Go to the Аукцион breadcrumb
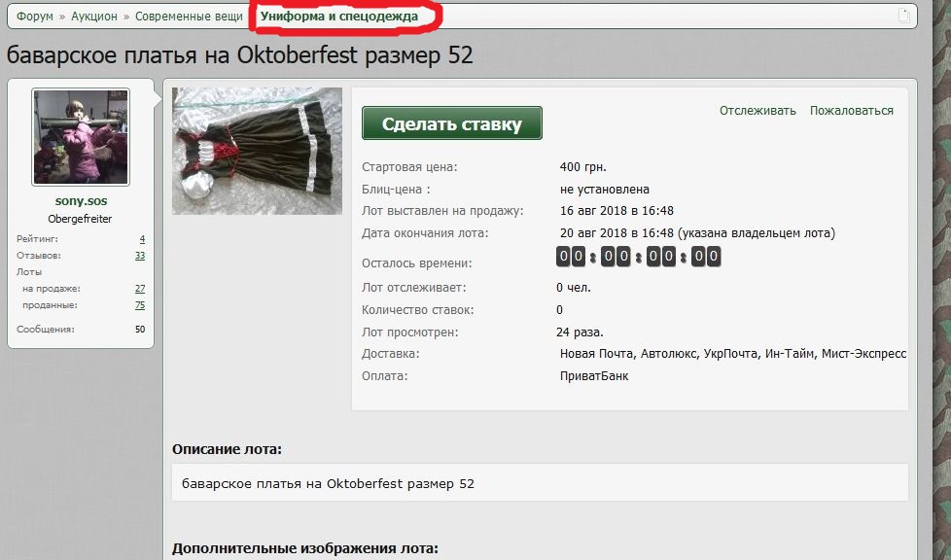The height and width of the screenshot is (560, 951). (94, 17)
